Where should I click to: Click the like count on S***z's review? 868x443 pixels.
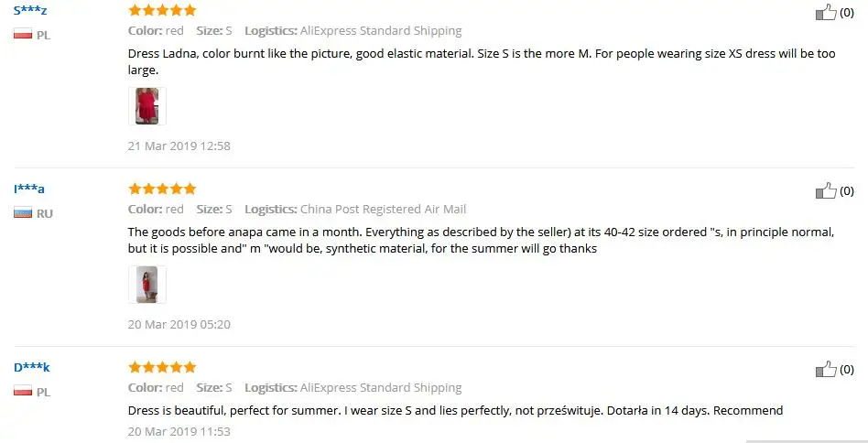click(847, 13)
